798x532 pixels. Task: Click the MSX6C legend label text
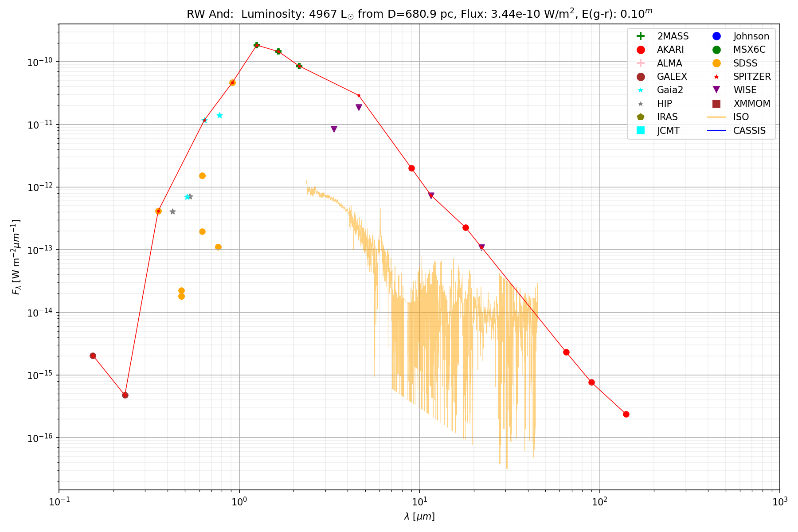coord(749,50)
